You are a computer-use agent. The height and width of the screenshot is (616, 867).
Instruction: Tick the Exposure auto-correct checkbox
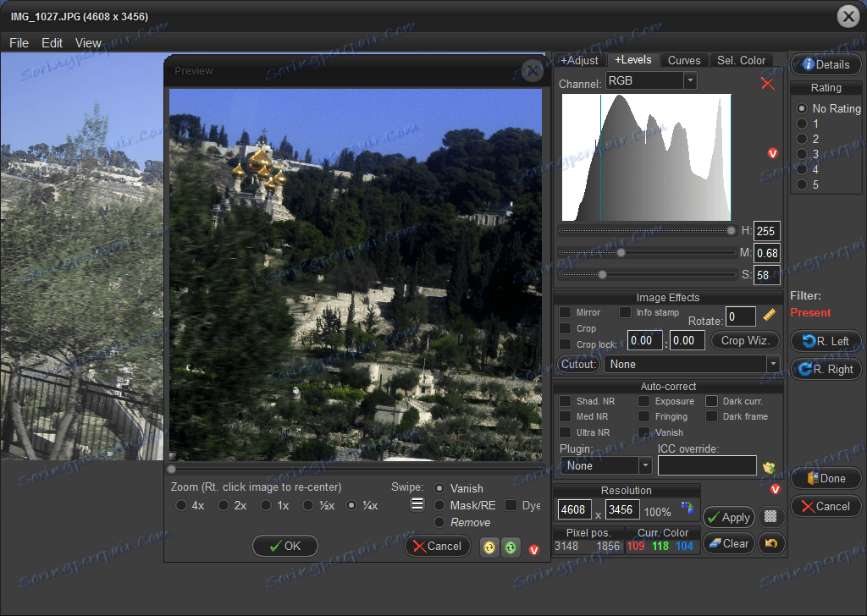[x=644, y=401]
